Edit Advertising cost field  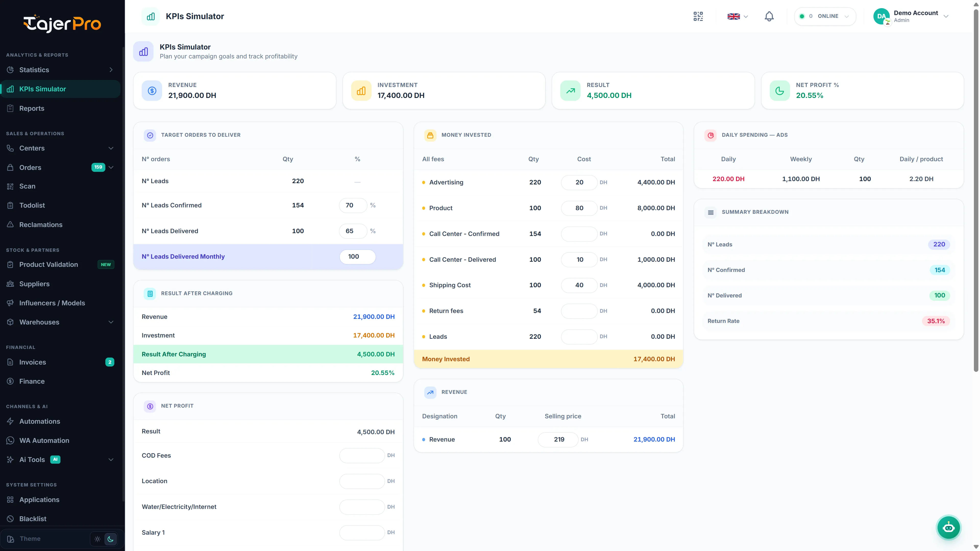(579, 183)
